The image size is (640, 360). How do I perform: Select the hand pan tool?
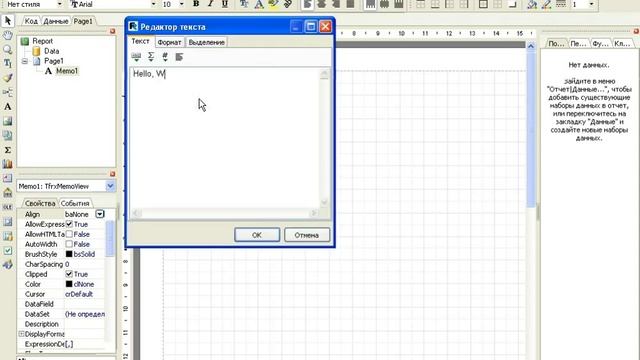[x=7, y=35]
